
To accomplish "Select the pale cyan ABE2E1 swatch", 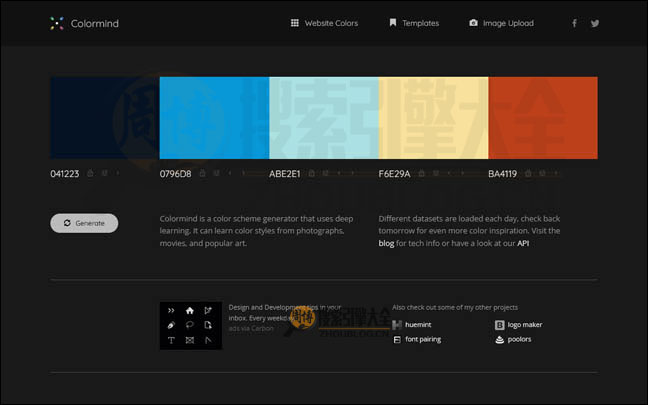I will (324, 118).
